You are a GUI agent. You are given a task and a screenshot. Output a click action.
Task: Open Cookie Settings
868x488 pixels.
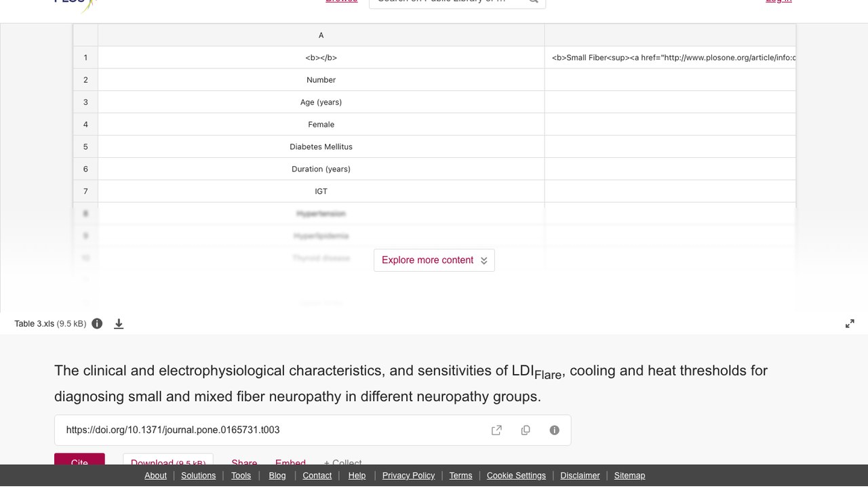(516, 476)
